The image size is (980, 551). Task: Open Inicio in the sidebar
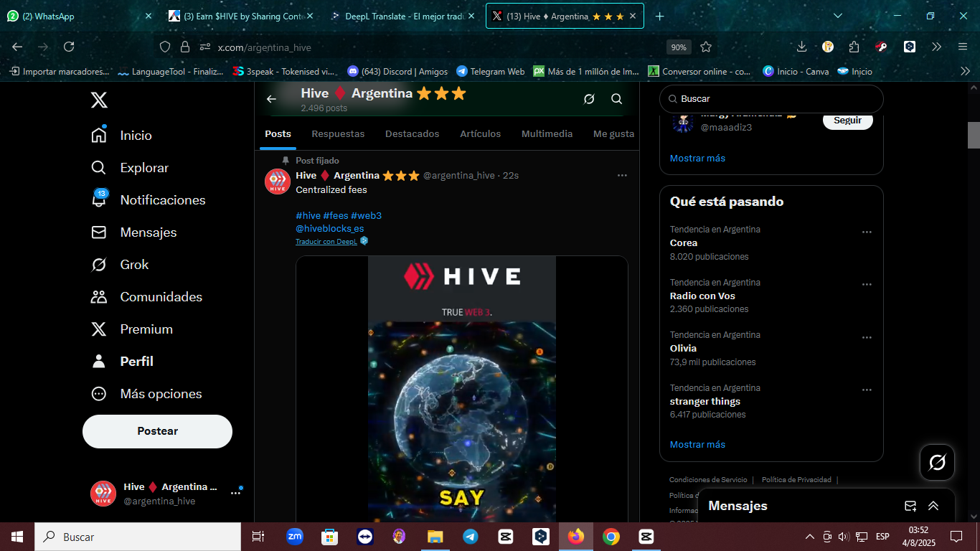[x=121, y=136]
